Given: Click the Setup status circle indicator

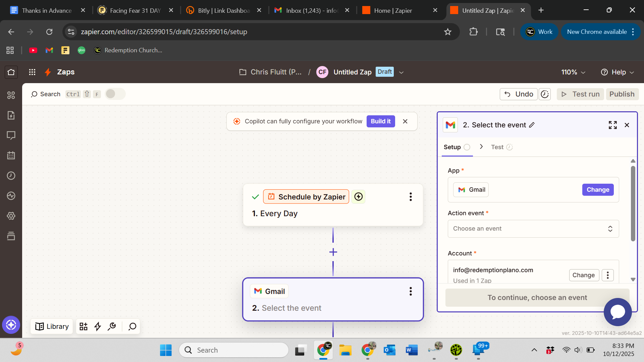Looking at the screenshot, I should pyautogui.click(x=467, y=147).
